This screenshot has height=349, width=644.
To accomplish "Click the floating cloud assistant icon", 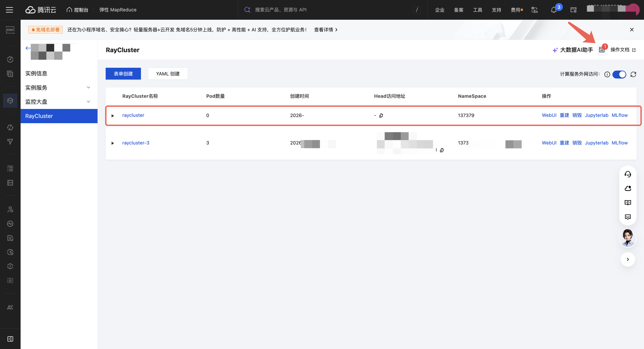I will coord(628,188).
